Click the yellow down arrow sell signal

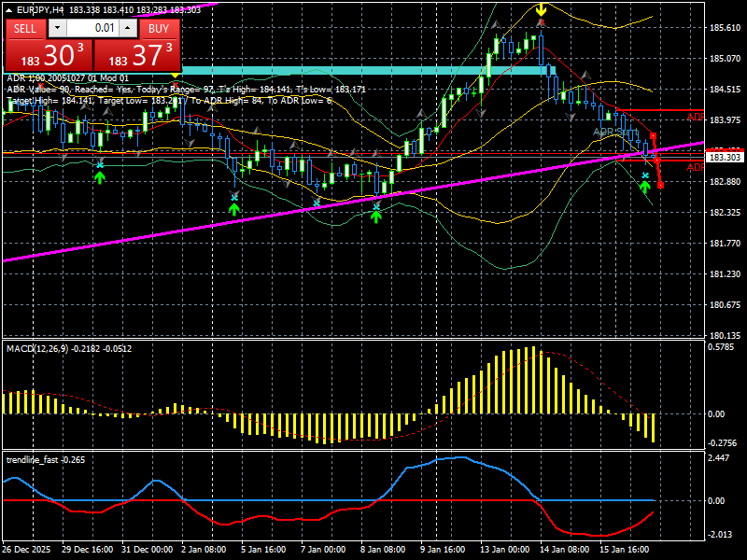tap(541, 9)
